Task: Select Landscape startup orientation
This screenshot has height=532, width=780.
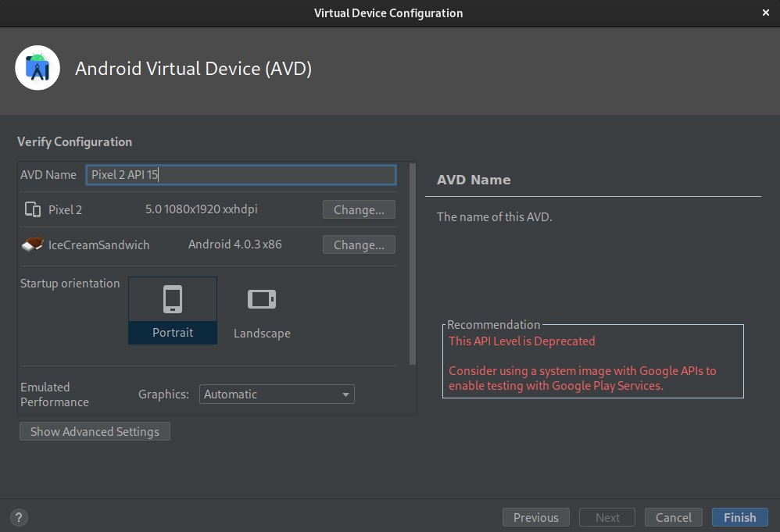Action: pos(262,310)
